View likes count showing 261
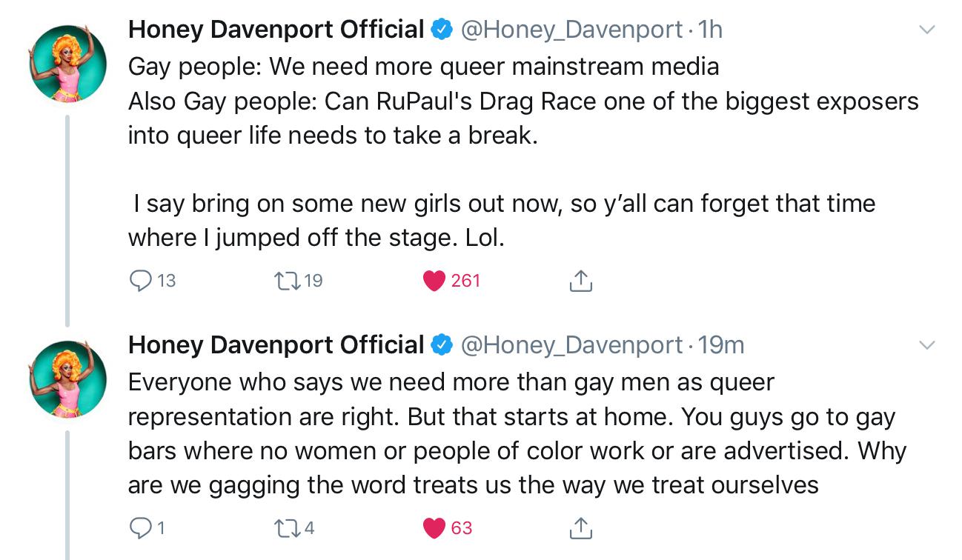Screen dimensions: 962x560 462,280
